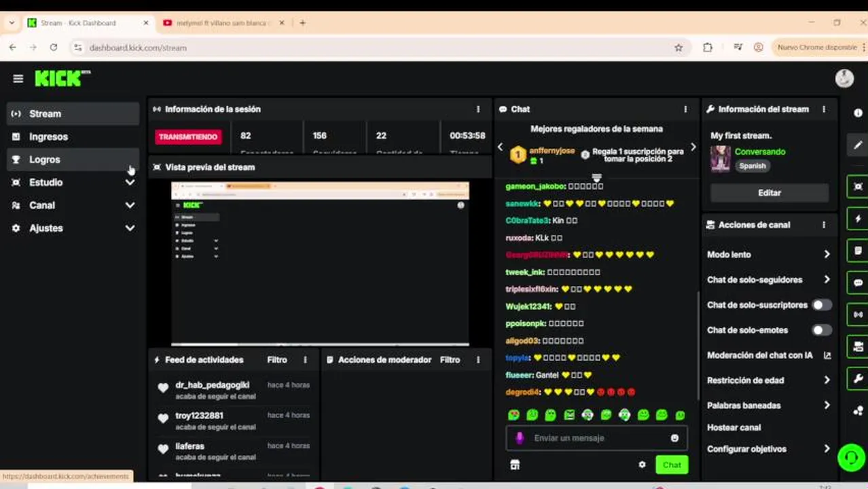Open Chrome extensions puzzle icon
The image size is (868, 489).
click(x=708, y=48)
